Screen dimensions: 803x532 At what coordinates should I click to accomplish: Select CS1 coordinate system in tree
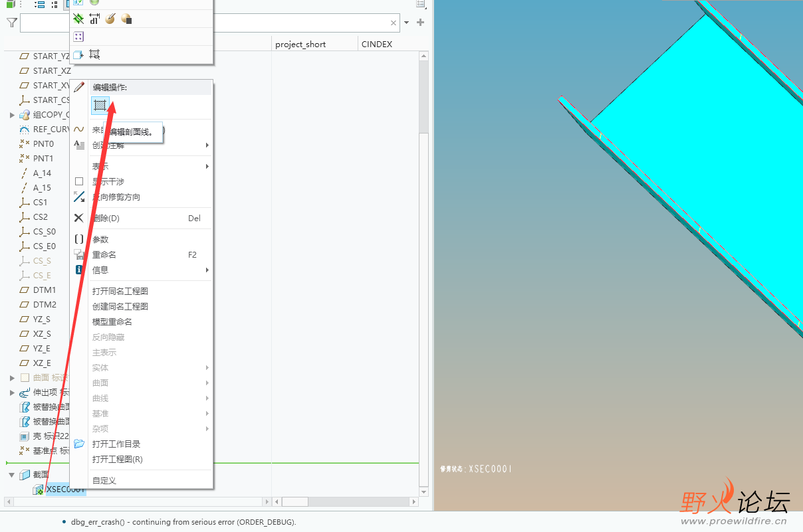click(x=41, y=202)
